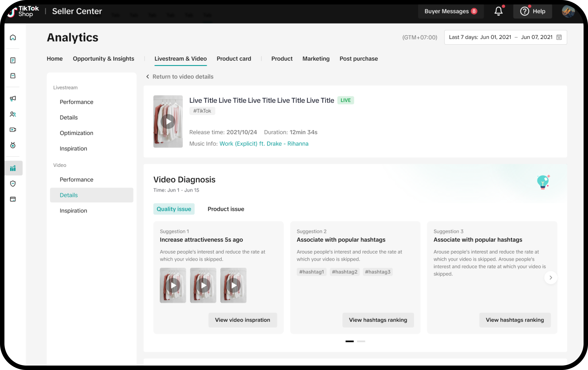Image resolution: width=588 pixels, height=370 pixels.
Task: Go to the second carousel page indicator
Action: (x=361, y=341)
